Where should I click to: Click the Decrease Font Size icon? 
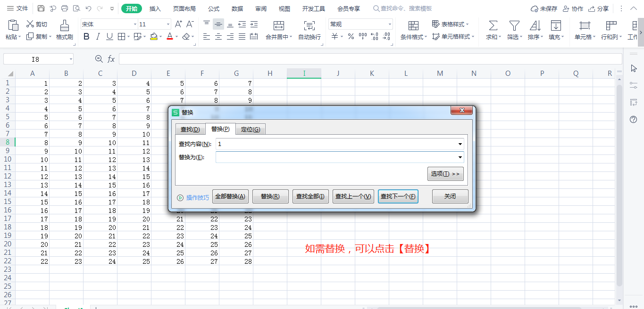pos(190,24)
